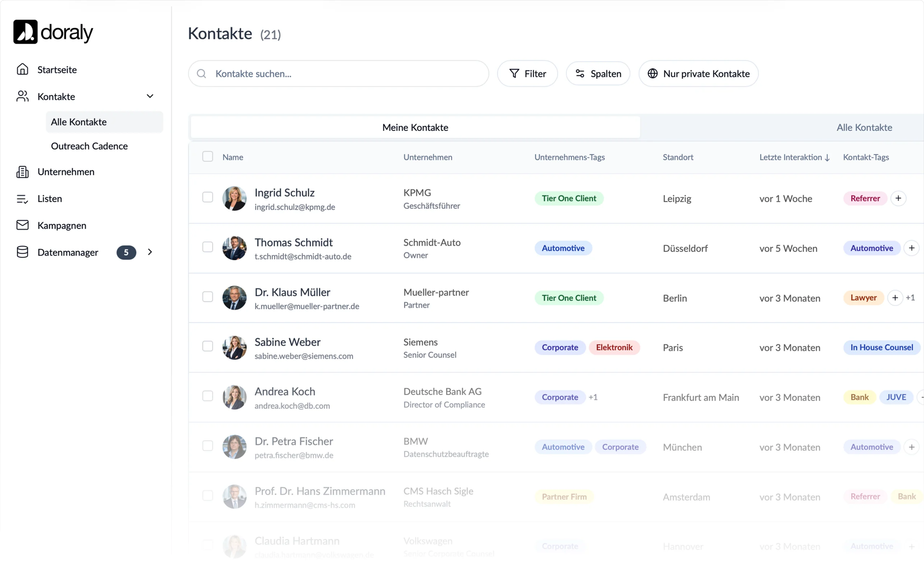Click the Datenmanager badge showing 5
Viewport: 924px width, 570px height.
point(126,253)
